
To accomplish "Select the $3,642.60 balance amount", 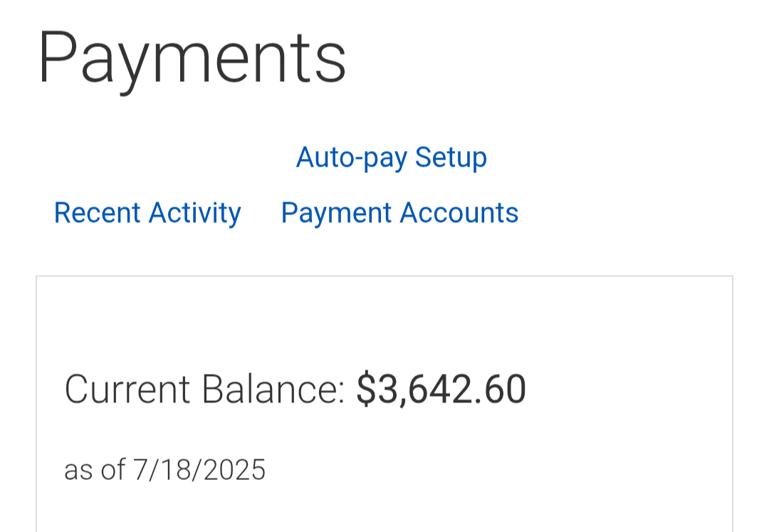I will click(441, 390).
